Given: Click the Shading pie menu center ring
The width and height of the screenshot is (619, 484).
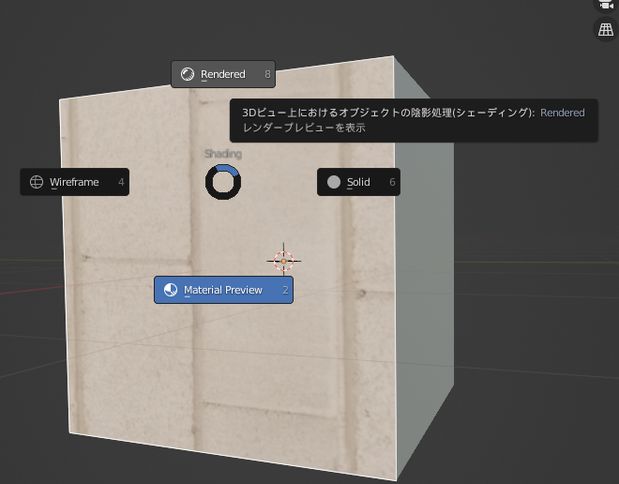Looking at the screenshot, I should [223, 182].
